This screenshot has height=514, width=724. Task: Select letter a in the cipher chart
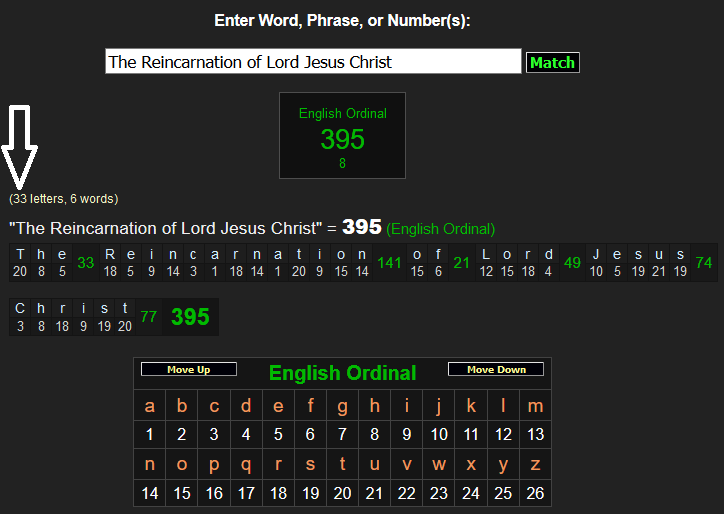point(150,406)
